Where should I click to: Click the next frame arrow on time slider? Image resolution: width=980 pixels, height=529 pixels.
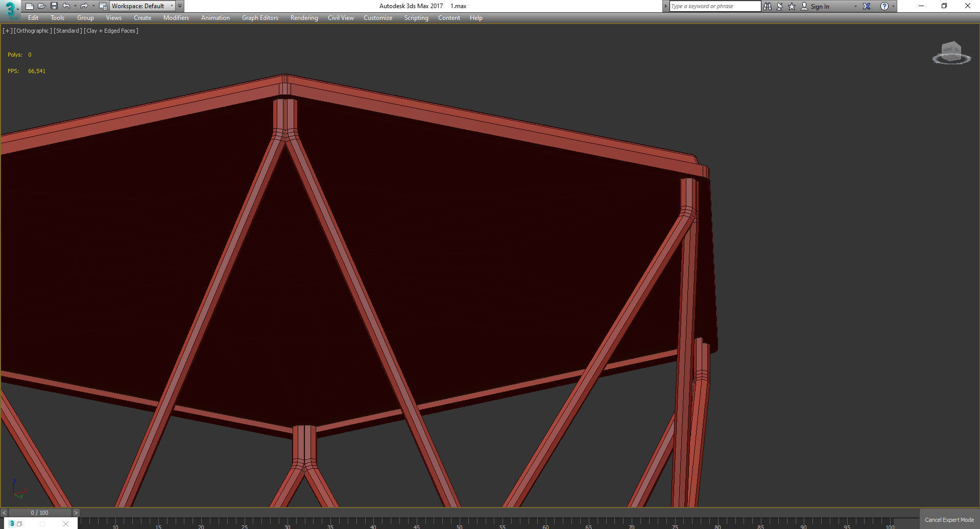[76, 513]
